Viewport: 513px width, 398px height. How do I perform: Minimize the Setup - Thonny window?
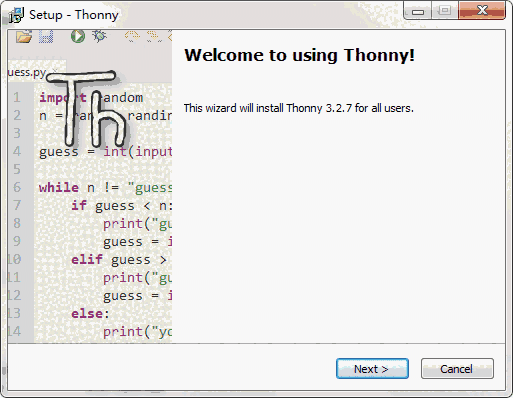418,10
